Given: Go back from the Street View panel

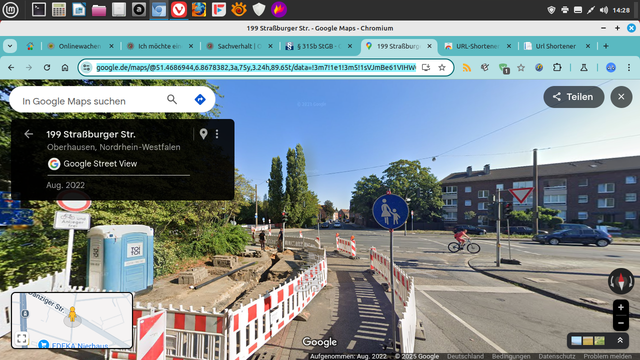Looking at the screenshot, I should pyautogui.click(x=28, y=134).
